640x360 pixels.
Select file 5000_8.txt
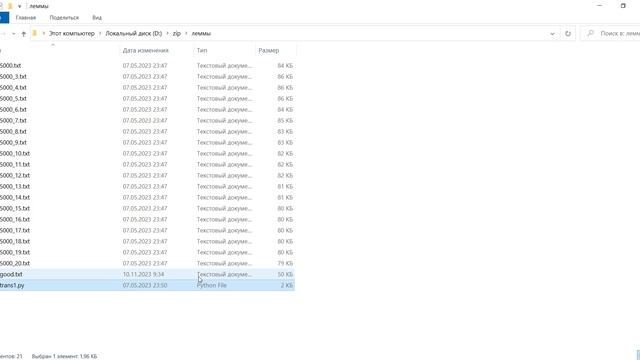13,131
